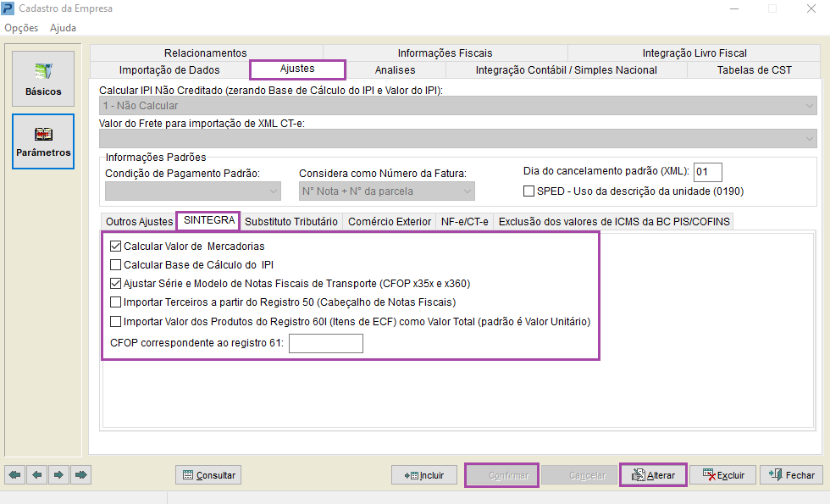Toggle Ajustar Série e Modelo de Notas Fiscais

coord(115,283)
